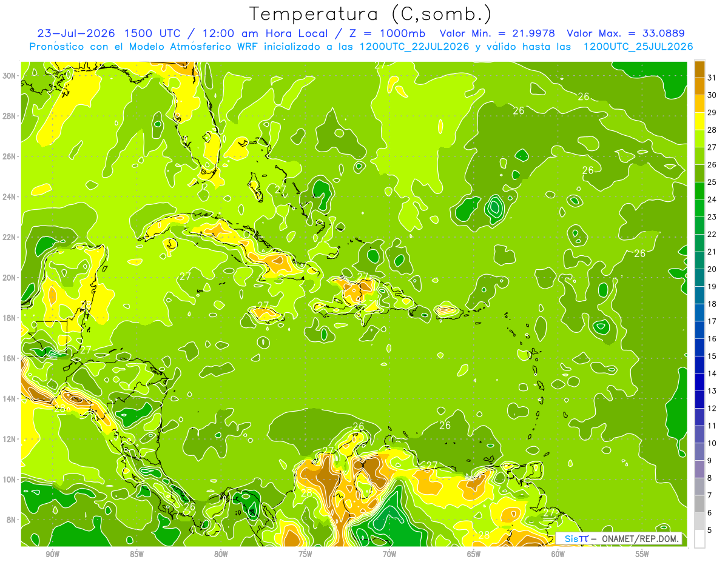Click the '12N' latitude axis label

coord(10,439)
